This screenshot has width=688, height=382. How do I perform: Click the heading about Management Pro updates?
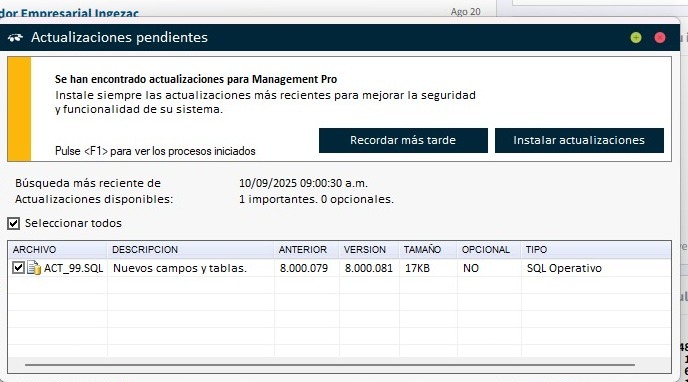pyautogui.click(x=196, y=79)
